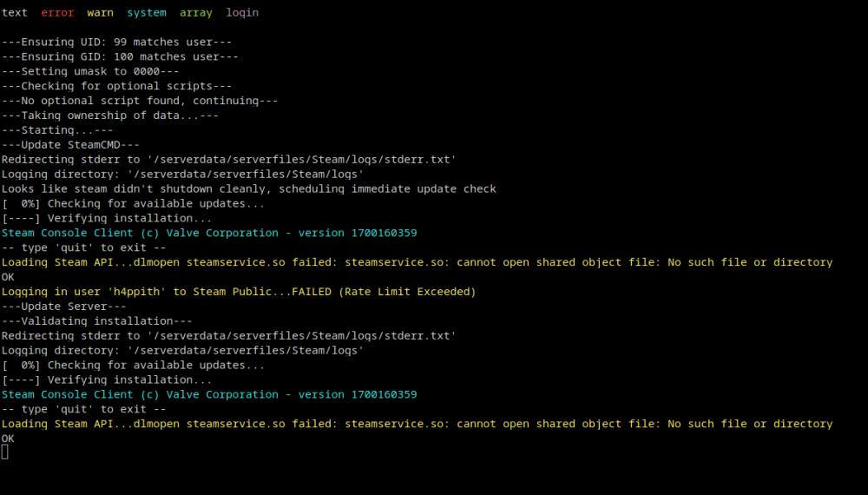Click the 'Looks like steam didn't shutdown cleanly' line
Screen dimensions: 868x495
point(248,188)
